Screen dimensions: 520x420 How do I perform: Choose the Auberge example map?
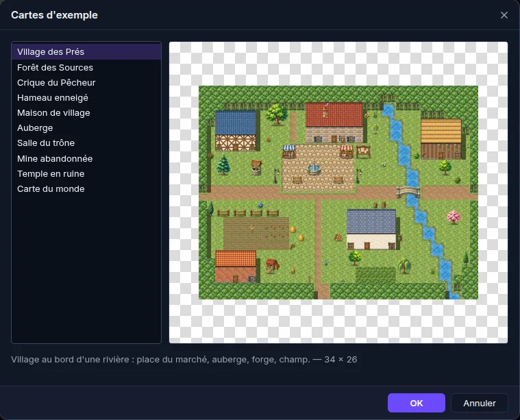tap(86, 127)
